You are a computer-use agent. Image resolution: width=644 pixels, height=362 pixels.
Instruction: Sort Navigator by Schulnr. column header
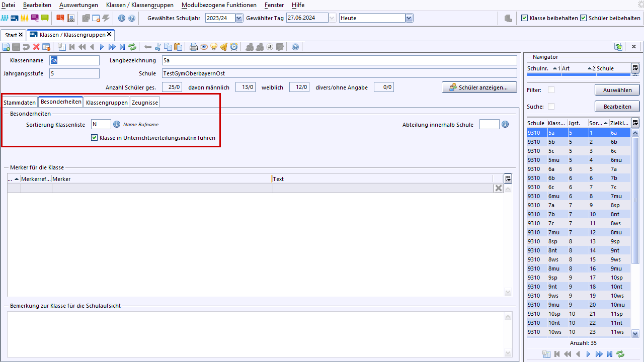544,68
